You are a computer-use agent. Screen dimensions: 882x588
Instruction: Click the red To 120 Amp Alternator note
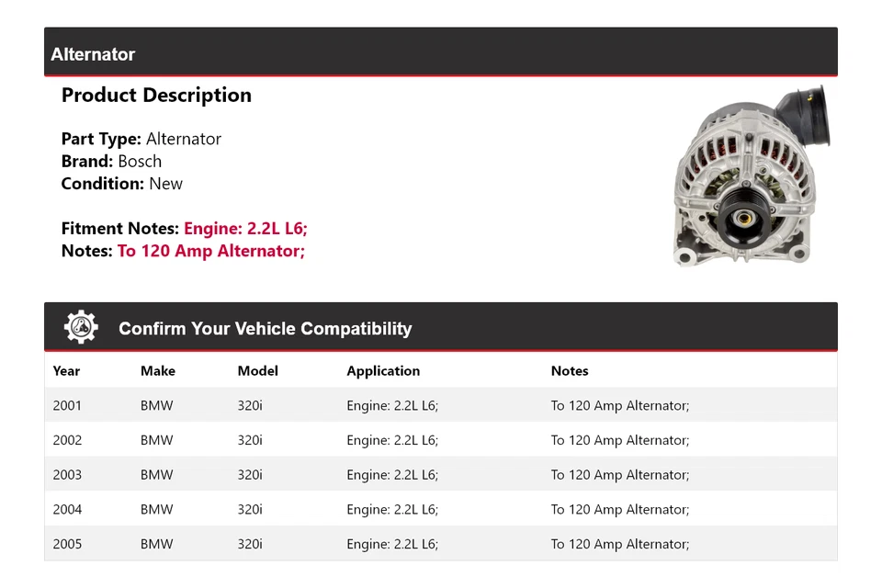(211, 251)
